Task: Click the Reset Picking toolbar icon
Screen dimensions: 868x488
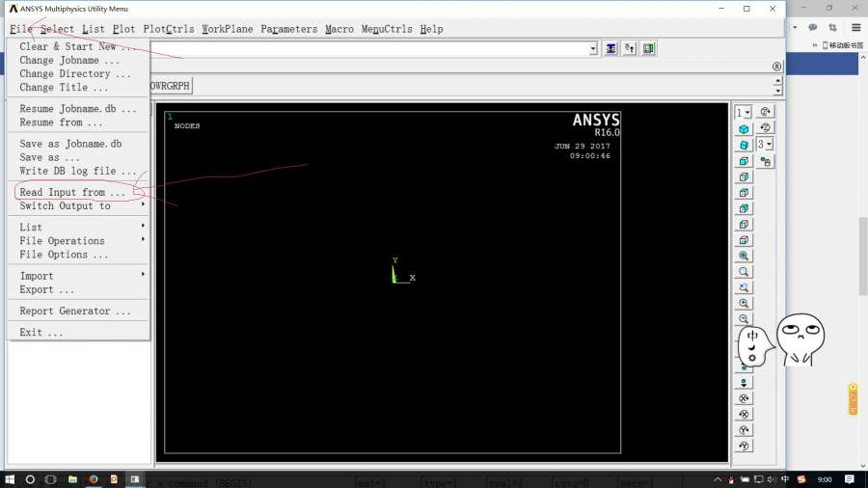Action: tap(630, 48)
